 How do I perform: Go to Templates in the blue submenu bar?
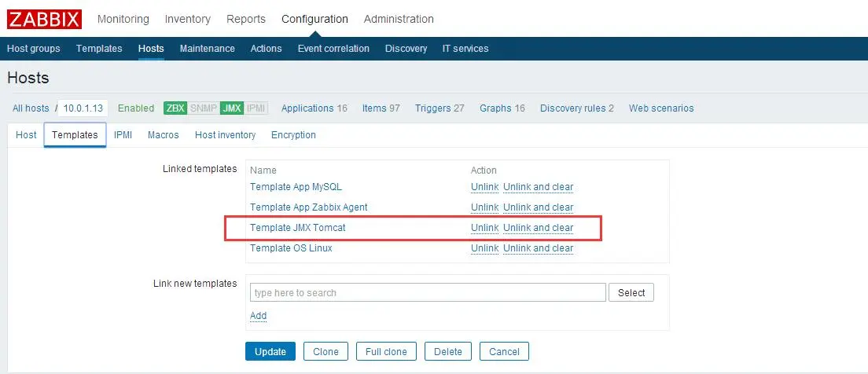coord(99,49)
